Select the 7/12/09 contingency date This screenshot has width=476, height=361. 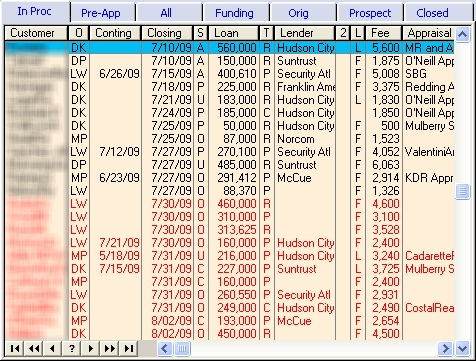click(115, 152)
